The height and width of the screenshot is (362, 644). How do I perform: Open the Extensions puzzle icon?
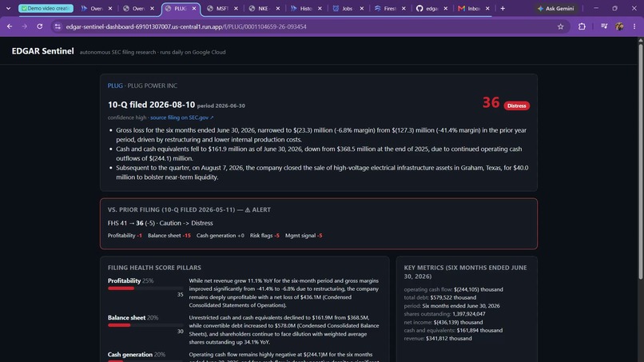582,26
